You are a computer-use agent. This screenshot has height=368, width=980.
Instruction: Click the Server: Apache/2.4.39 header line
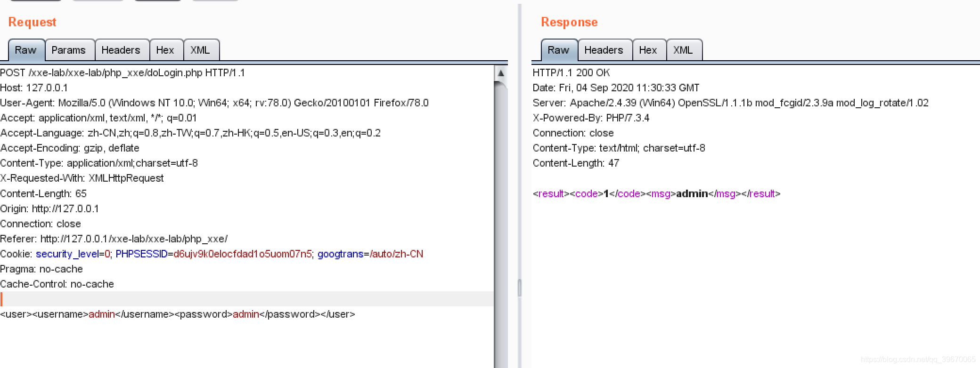coord(730,103)
